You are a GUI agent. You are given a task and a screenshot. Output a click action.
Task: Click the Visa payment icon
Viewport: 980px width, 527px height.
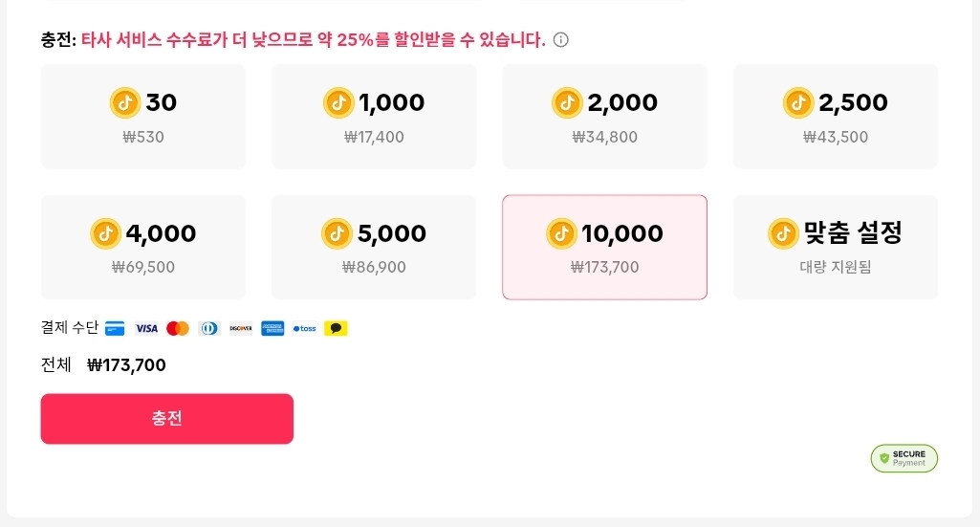(146, 328)
